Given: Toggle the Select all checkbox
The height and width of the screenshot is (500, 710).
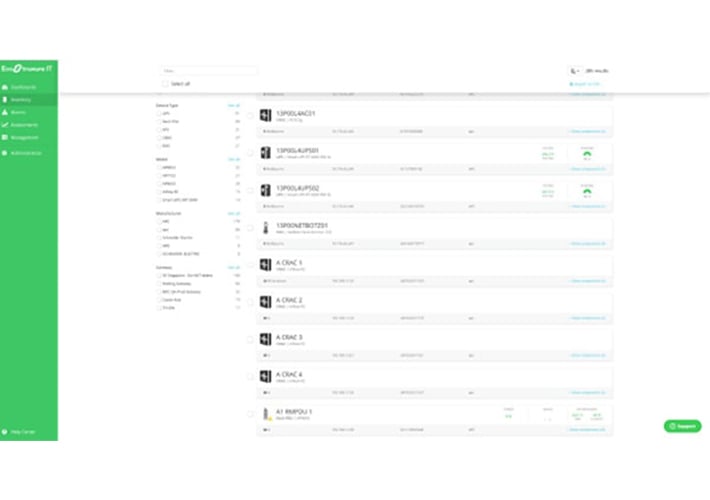Looking at the screenshot, I should click(165, 84).
